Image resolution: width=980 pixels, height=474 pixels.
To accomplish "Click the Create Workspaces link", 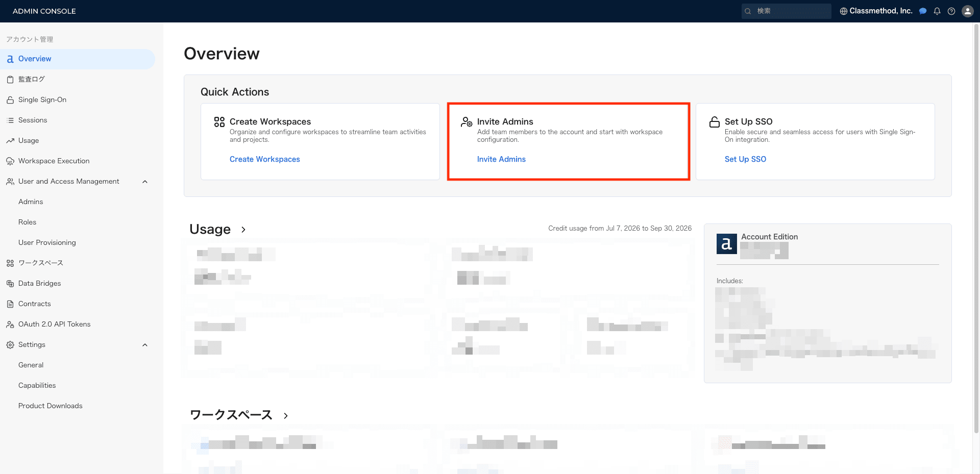I will coord(264,159).
